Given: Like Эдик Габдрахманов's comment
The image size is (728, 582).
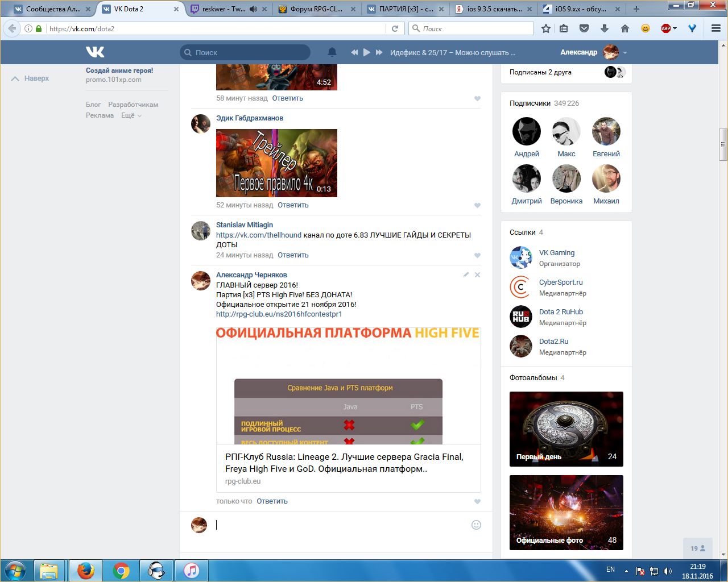Looking at the screenshot, I should click(x=477, y=206).
